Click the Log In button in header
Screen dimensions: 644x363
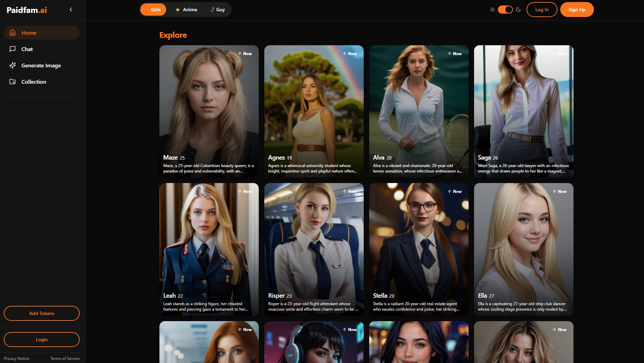click(541, 10)
